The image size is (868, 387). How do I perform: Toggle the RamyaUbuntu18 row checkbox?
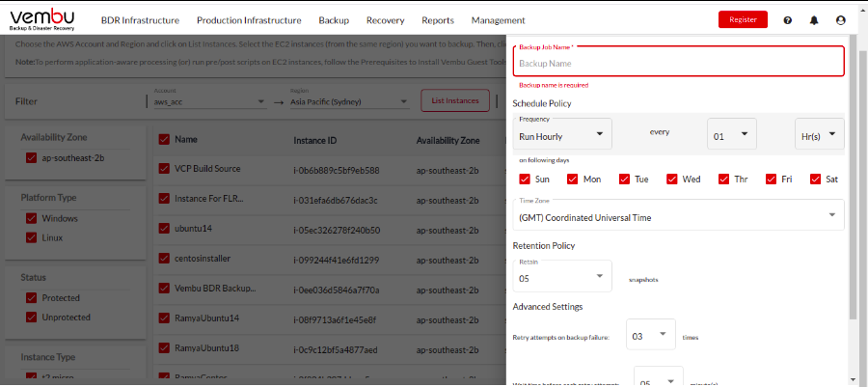click(164, 347)
